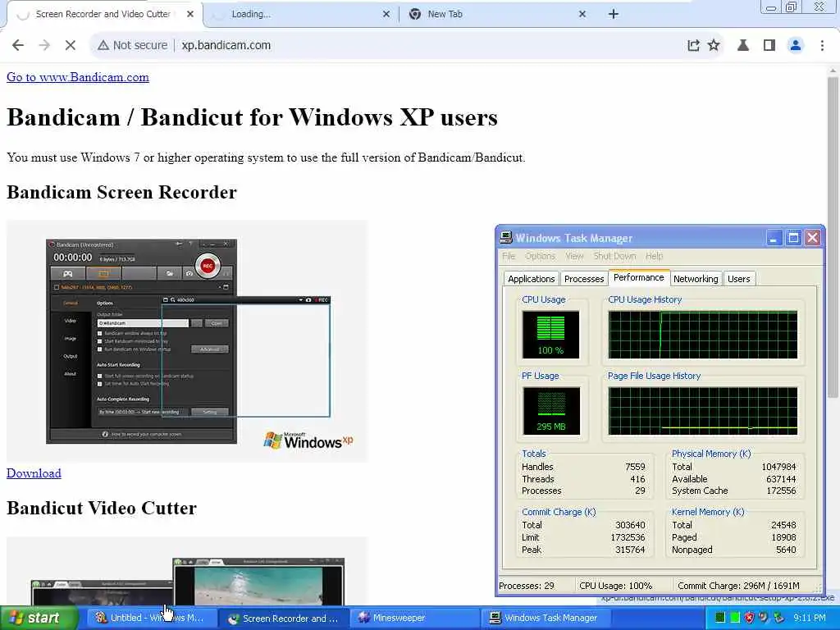840x630 pixels.
Task: Restore down the Chrome browser window
Action: [x=792, y=7]
